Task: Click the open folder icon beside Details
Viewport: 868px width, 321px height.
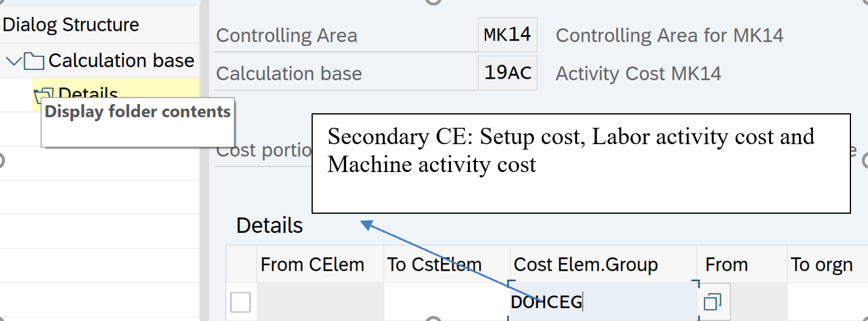Action: click(x=43, y=95)
